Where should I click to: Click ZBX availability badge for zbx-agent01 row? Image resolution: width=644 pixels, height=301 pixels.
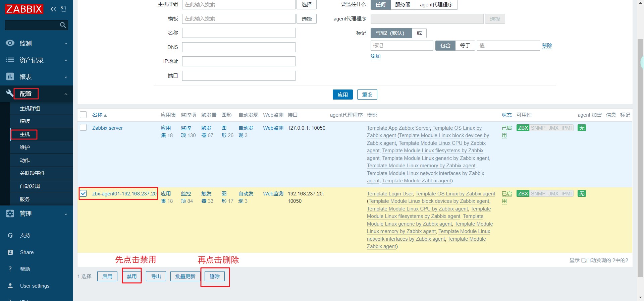coord(523,193)
